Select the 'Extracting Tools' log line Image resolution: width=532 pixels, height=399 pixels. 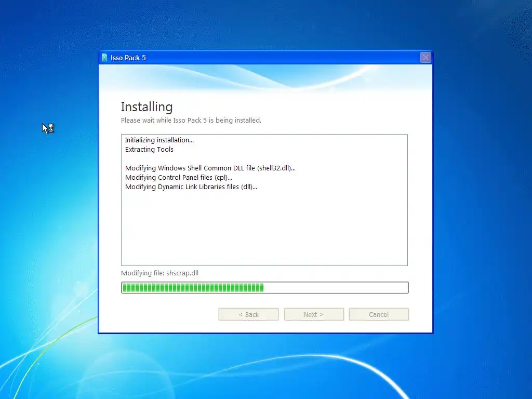(x=149, y=149)
